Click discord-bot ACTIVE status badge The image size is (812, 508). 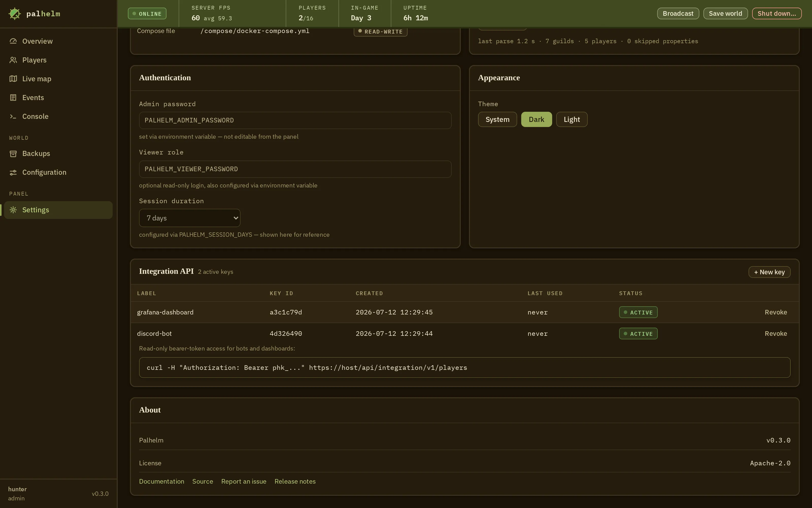tap(638, 334)
